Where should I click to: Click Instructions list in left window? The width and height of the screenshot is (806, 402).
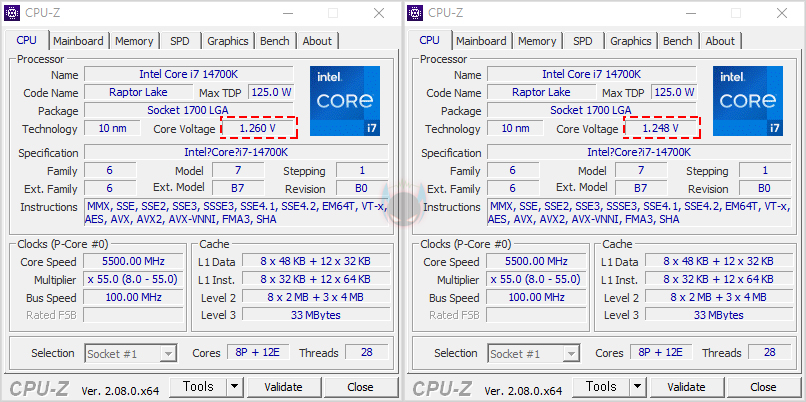click(236, 213)
